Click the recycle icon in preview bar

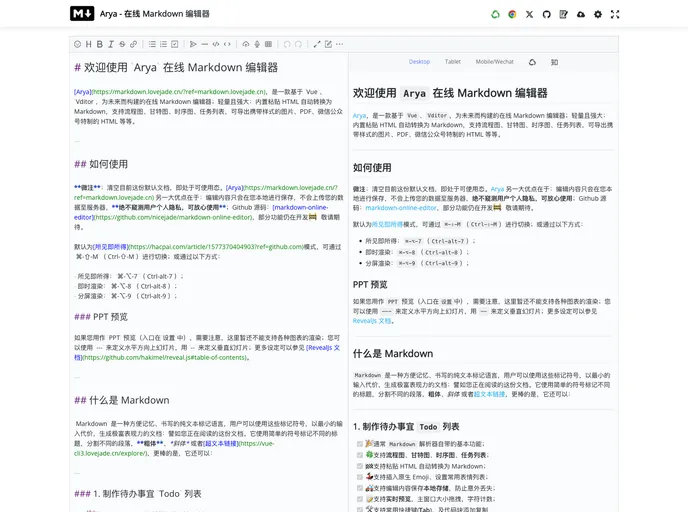[x=532, y=62]
